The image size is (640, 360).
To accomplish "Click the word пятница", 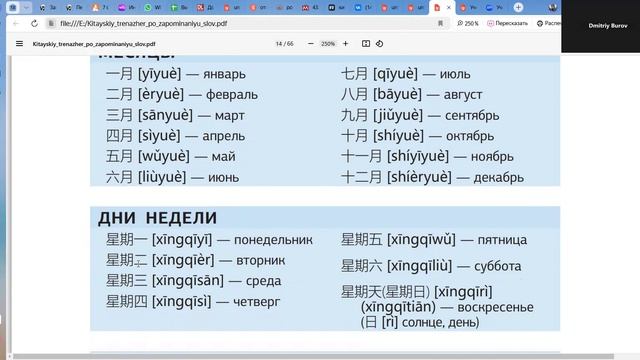I will [x=502, y=240].
